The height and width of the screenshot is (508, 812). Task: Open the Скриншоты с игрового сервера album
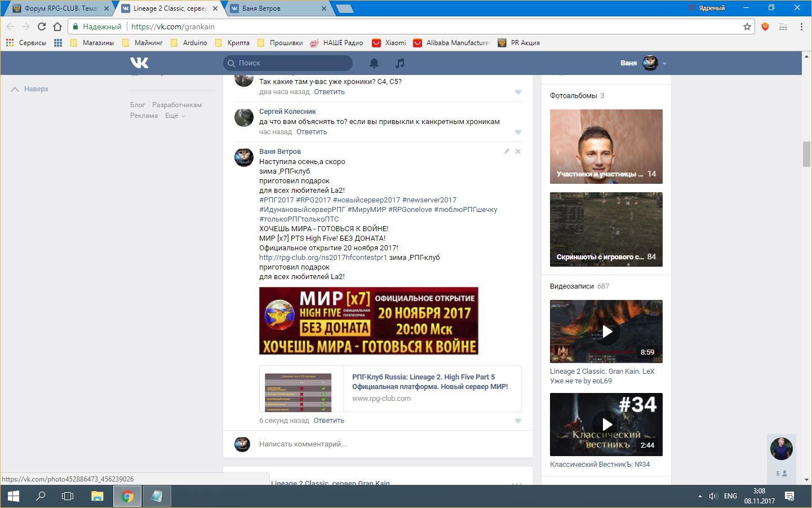click(606, 229)
